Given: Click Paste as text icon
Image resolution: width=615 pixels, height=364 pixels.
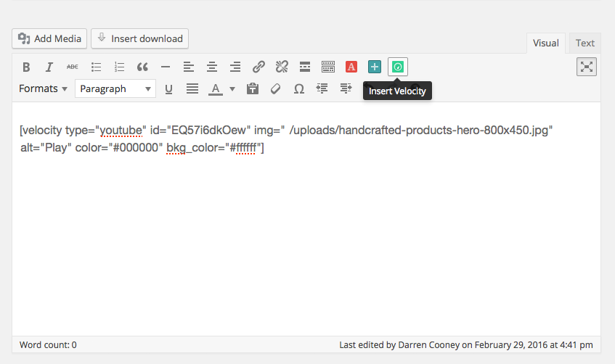Looking at the screenshot, I should tap(253, 89).
